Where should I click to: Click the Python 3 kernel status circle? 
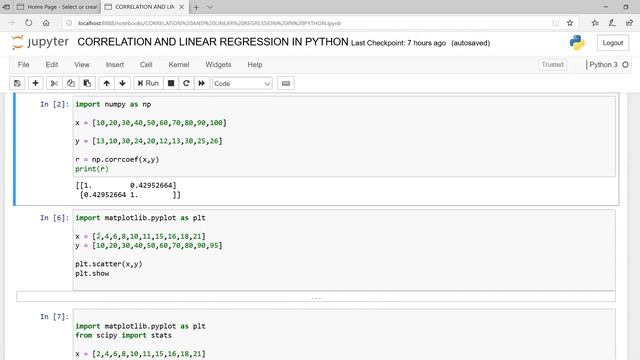(625, 64)
